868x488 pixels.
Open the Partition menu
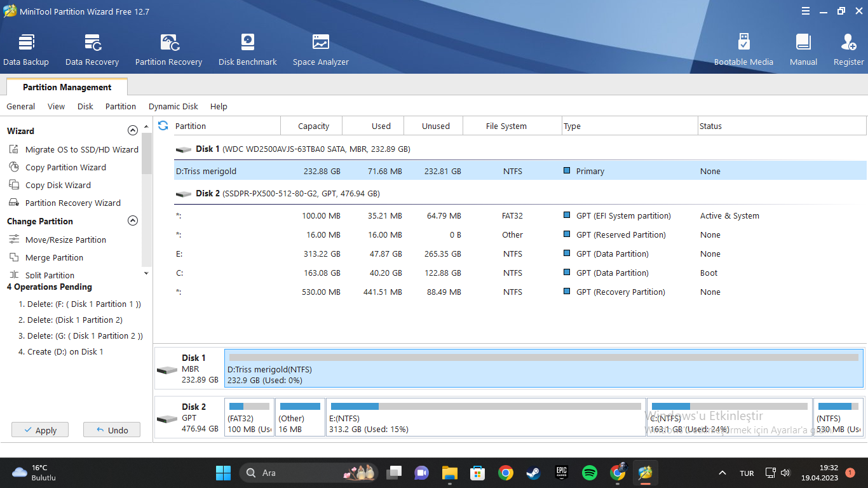pos(121,107)
